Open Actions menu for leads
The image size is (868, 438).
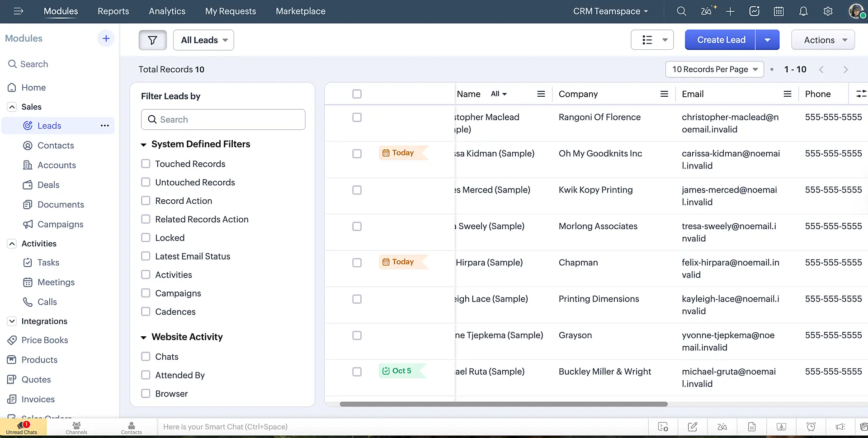(822, 40)
